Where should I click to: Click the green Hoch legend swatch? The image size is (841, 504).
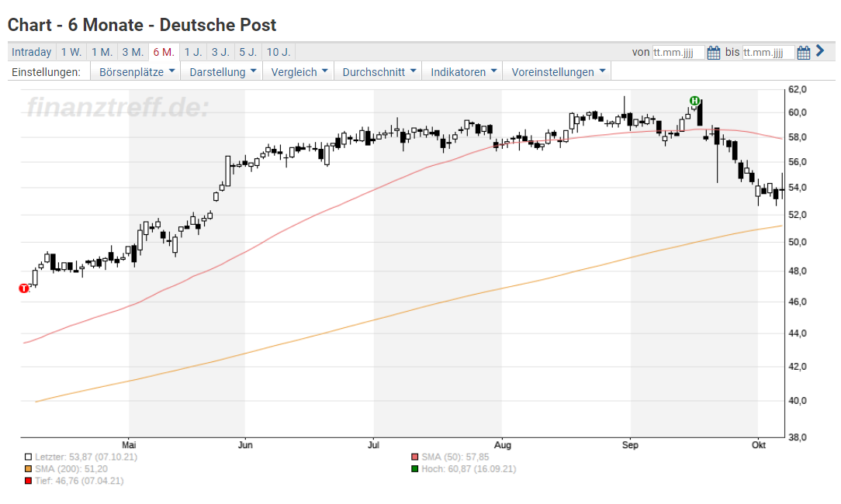(x=414, y=469)
